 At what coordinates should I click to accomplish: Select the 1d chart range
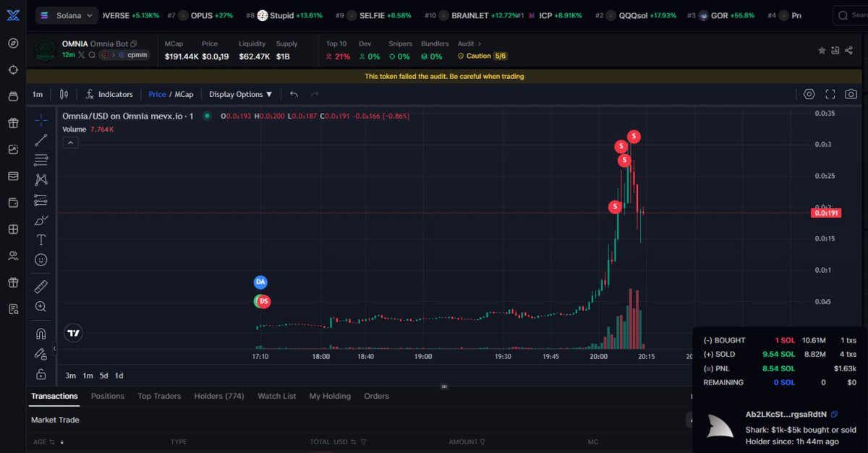pyautogui.click(x=119, y=376)
